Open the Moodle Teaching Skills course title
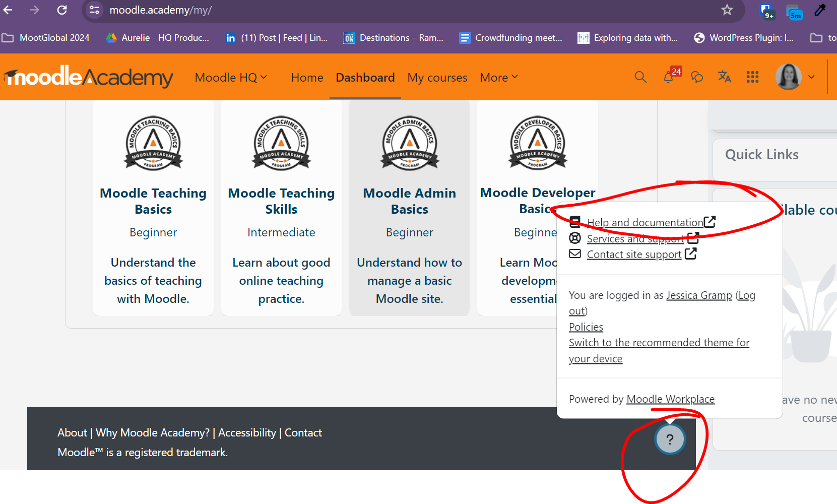 (x=281, y=201)
